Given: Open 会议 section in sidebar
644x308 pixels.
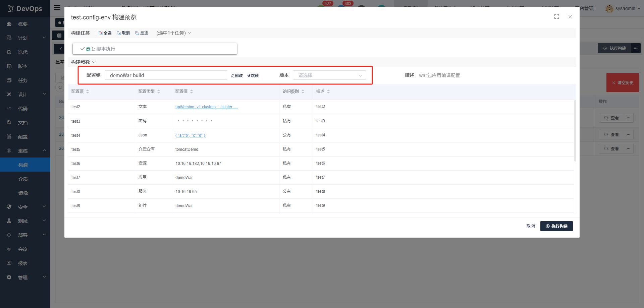Looking at the screenshot, I should (x=23, y=249).
